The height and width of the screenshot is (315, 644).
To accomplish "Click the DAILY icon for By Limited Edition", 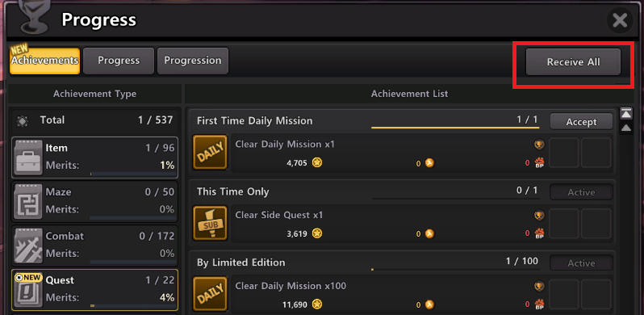I will (210, 294).
